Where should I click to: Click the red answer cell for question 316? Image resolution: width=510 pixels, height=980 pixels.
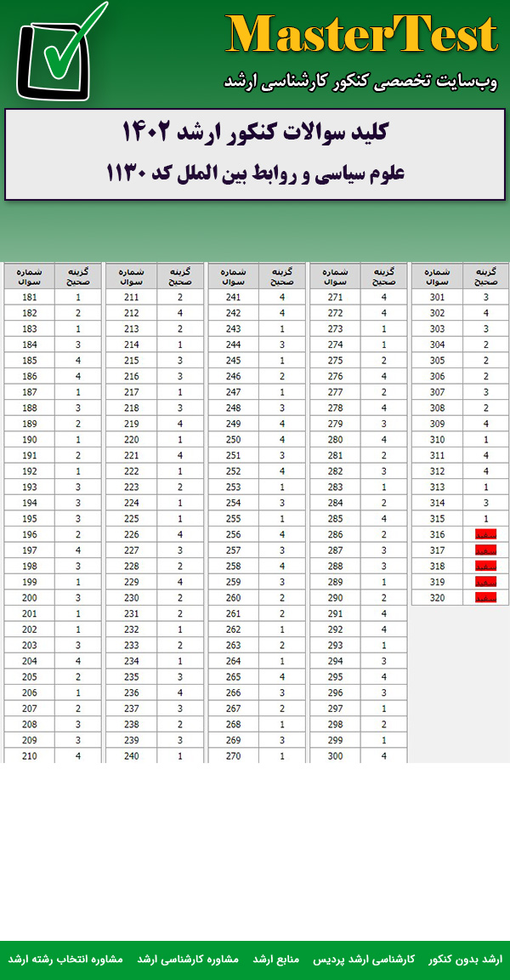[x=485, y=534]
